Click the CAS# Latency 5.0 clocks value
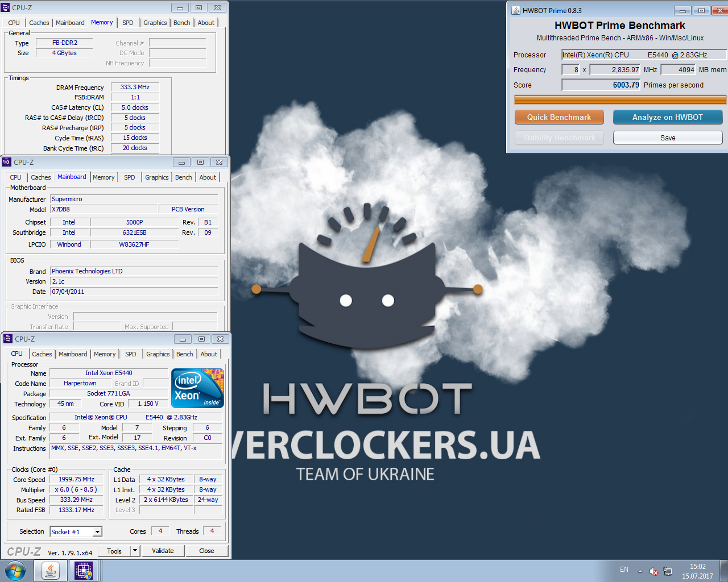The width and height of the screenshot is (728, 582). [135, 107]
